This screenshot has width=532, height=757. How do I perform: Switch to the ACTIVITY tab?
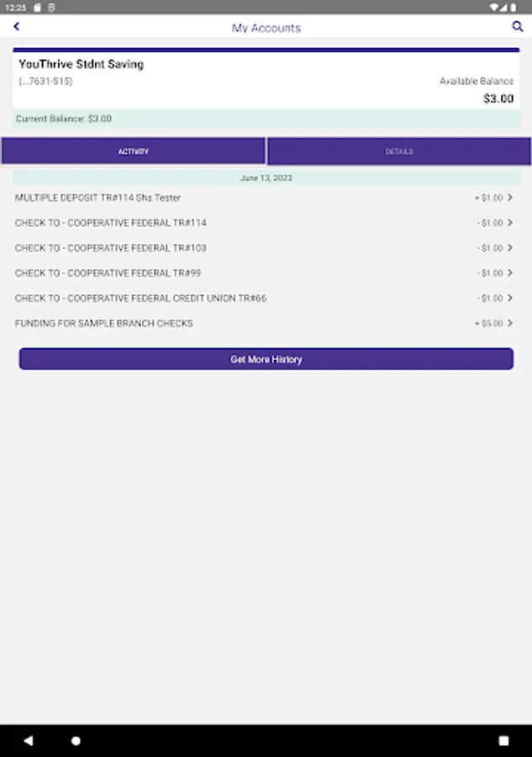click(x=133, y=151)
